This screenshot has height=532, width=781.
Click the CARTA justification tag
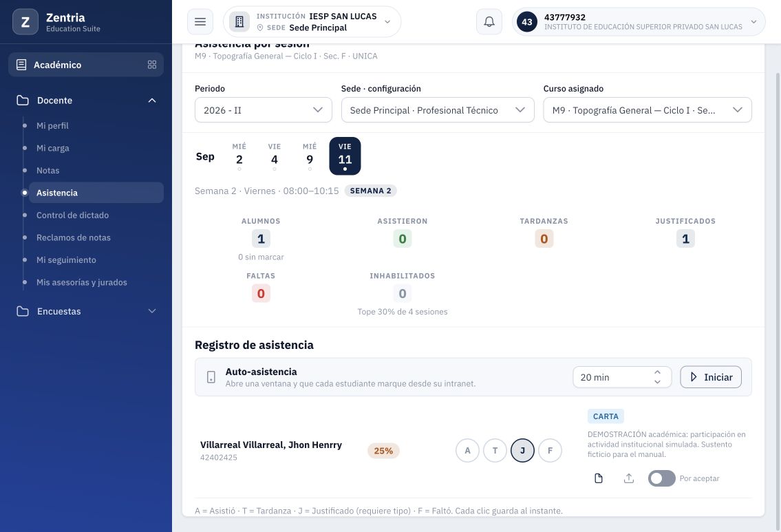605,416
